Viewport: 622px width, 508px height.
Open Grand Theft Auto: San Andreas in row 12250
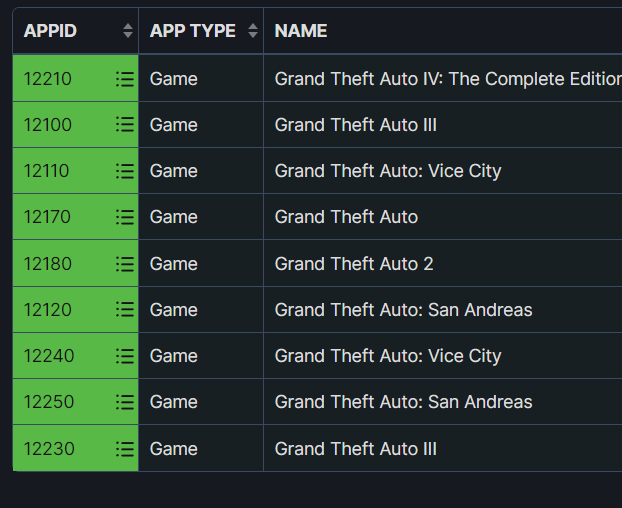pyautogui.click(x=403, y=402)
